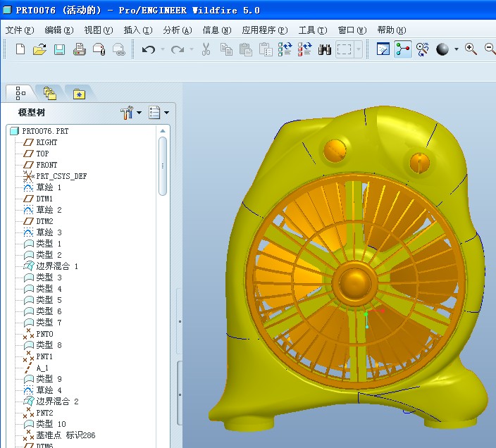This screenshot has width=496, height=448.
Task: Select 边界混合 2 feature
Action: click(x=51, y=402)
